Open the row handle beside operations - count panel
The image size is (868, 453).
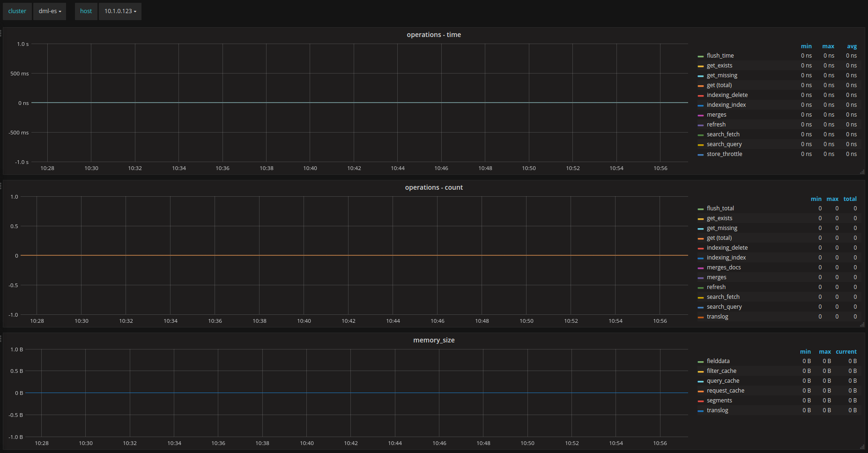pos(1,186)
